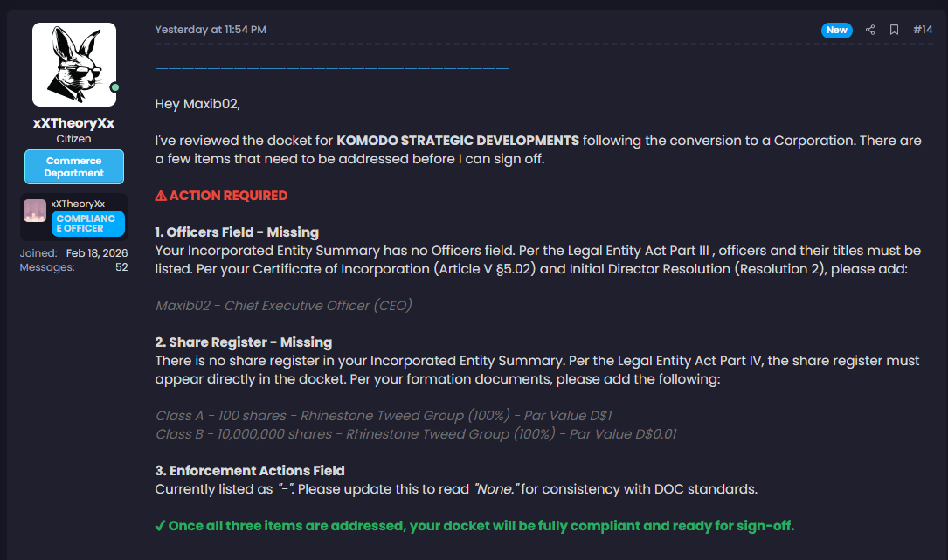The width and height of the screenshot is (948, 560).
Task: Open the rabbit avatar profile picture
Action: 74,65
